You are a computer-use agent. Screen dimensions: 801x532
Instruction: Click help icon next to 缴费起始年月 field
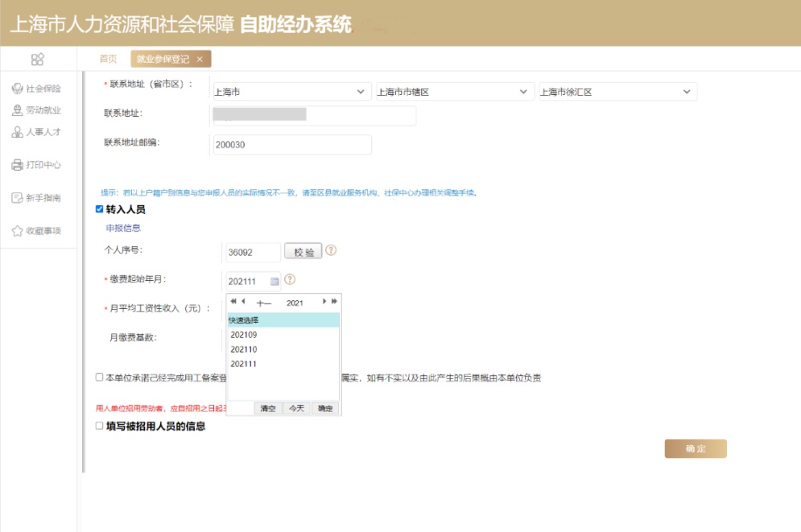tap(290, 280)
